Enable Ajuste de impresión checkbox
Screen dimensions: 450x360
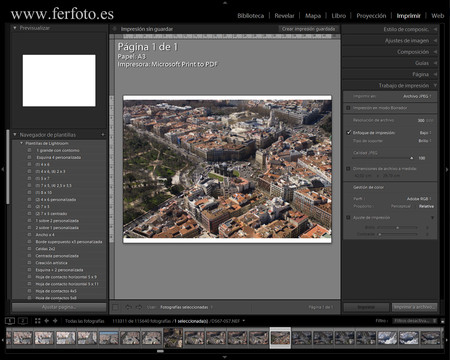[348, 218]
